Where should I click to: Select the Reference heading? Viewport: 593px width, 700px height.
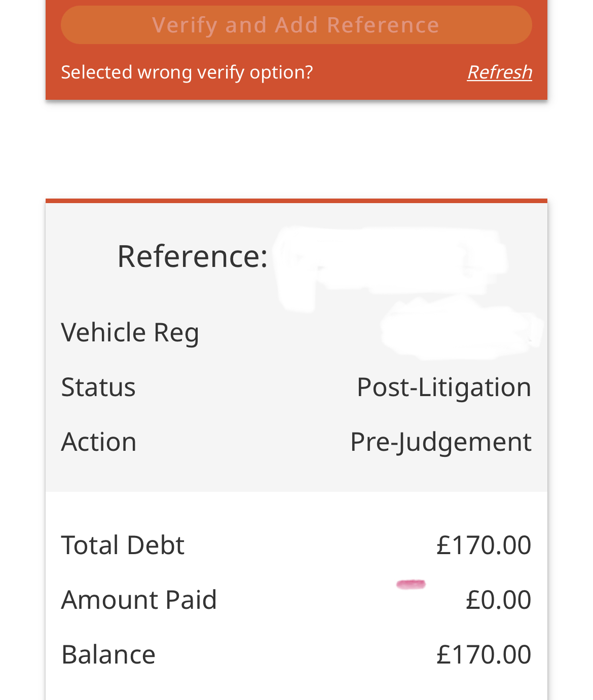(x=192, y=256)
